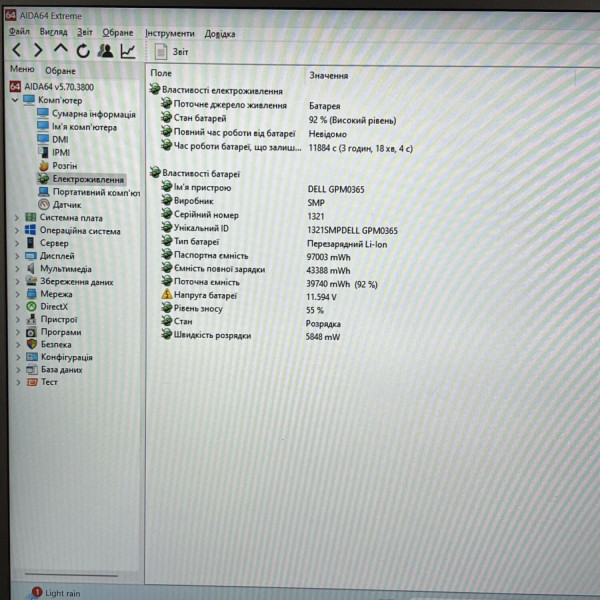Select Сумарна інформація tree item

coord(86,114)
